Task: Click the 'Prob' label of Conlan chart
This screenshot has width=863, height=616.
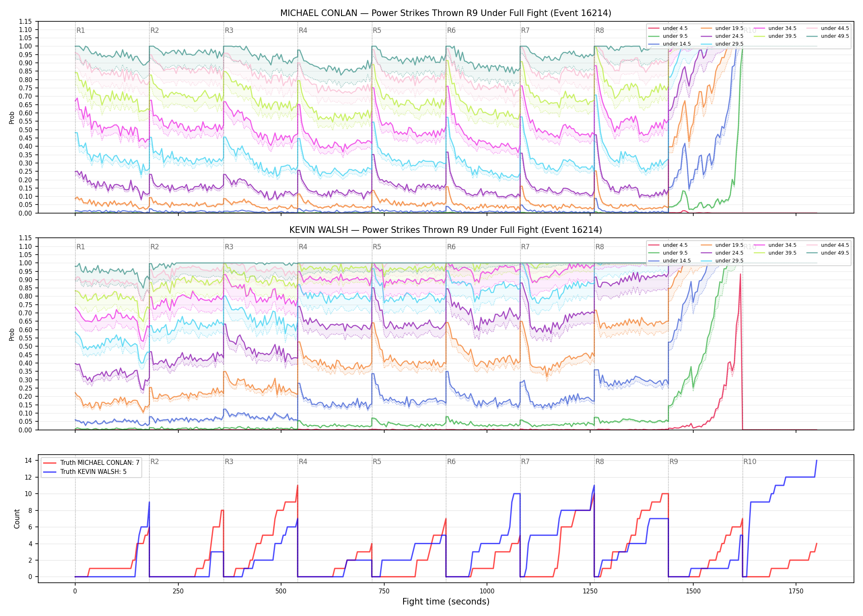Action: 12,117
